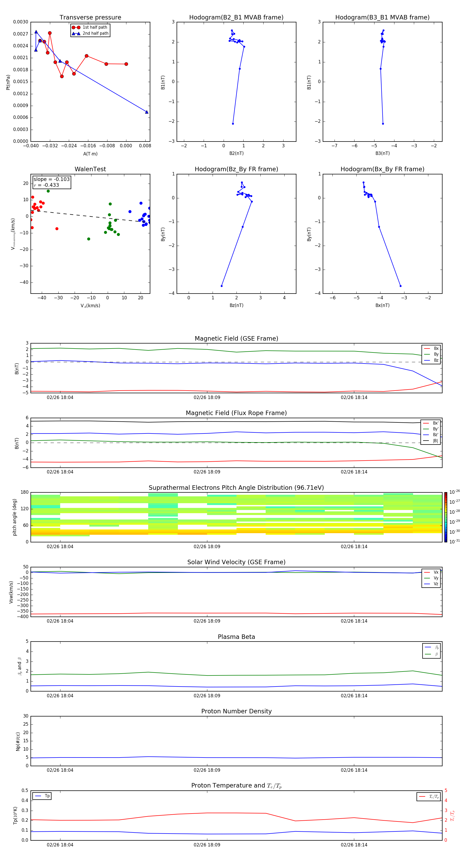Click the "r = -0.433" correlation annotation
Screen dimensions: 473x868
click(47, 185)
